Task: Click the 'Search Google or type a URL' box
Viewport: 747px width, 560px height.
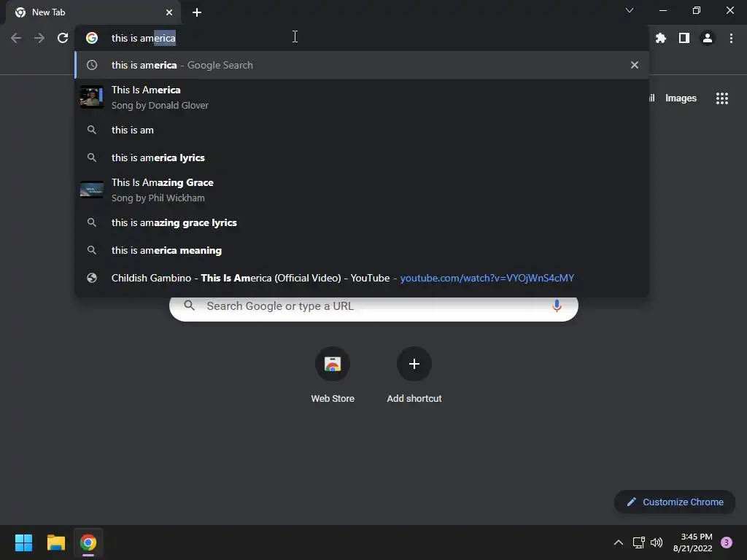Action: coord(373,307)
